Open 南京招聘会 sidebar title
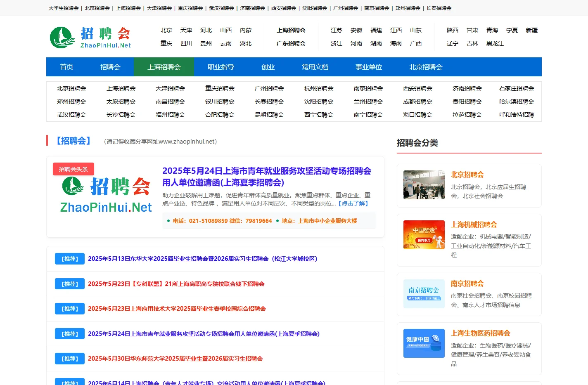588x385 pixels. click(x=467, y=283)
